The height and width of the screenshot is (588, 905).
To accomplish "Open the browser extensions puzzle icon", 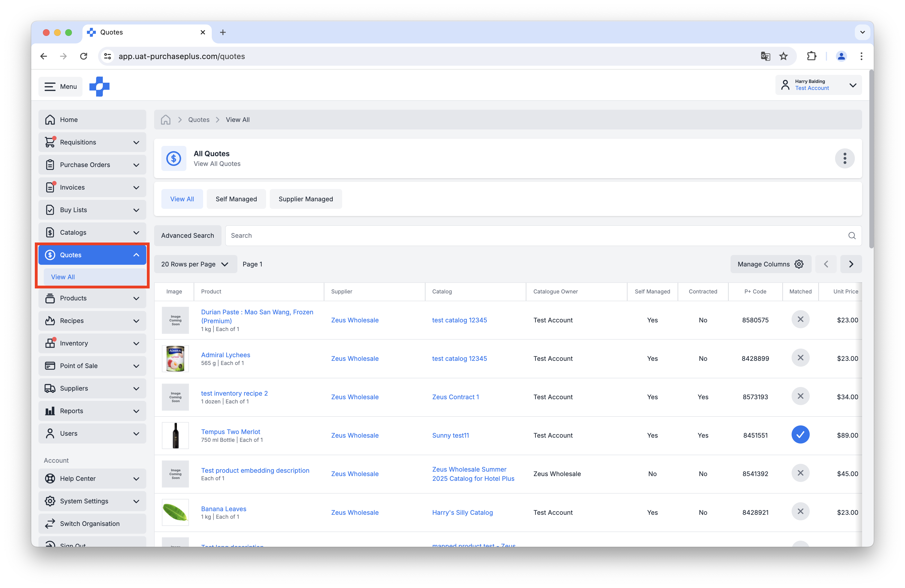I will point(811,56).
